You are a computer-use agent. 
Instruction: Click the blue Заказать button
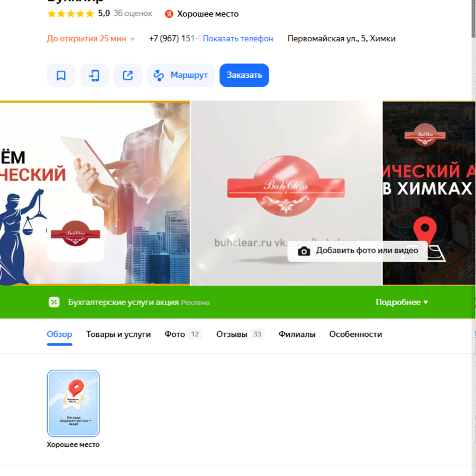pos(244,75)
